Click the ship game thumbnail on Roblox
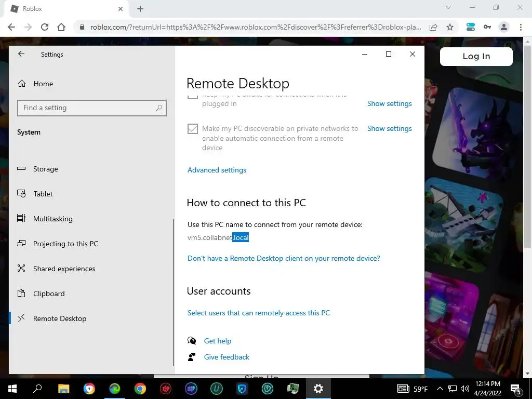The width and height of the screenshot is (532, 399). pyautogui.click(x=464, y=224)
